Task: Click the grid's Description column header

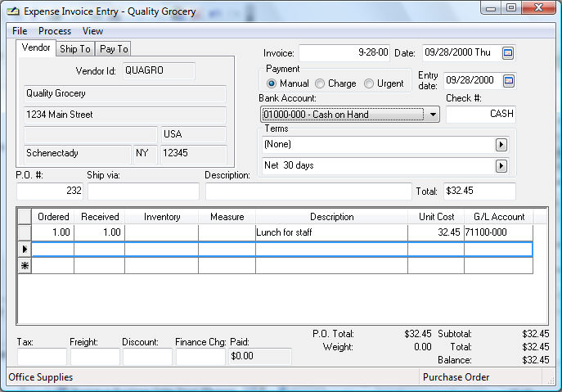Action: tap(331, 217)
